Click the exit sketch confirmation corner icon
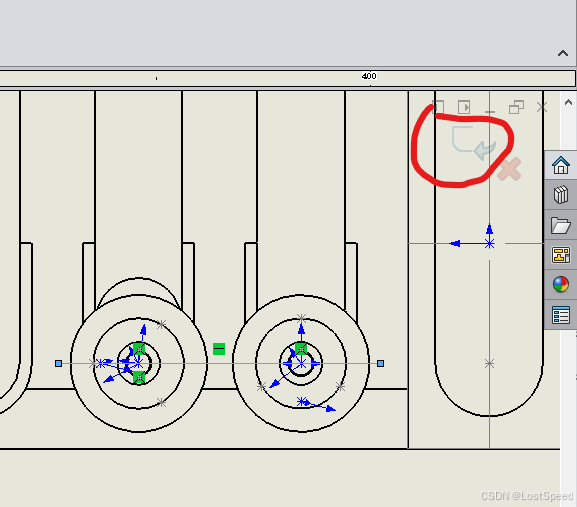 (474, 143)
